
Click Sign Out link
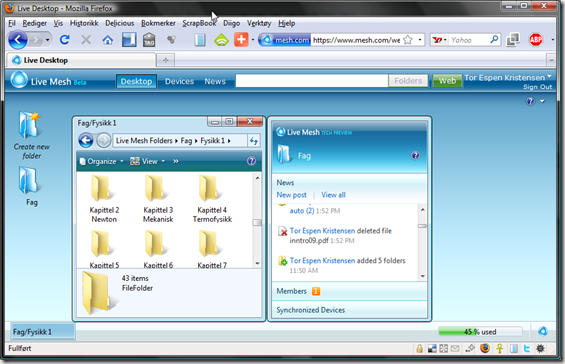pos(537,87)
